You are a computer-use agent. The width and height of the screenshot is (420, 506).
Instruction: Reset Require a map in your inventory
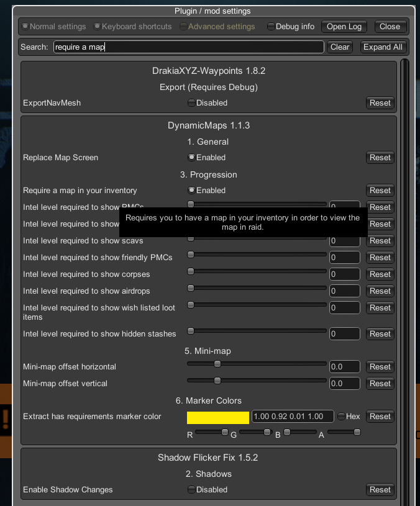click(x=380, y=190)
